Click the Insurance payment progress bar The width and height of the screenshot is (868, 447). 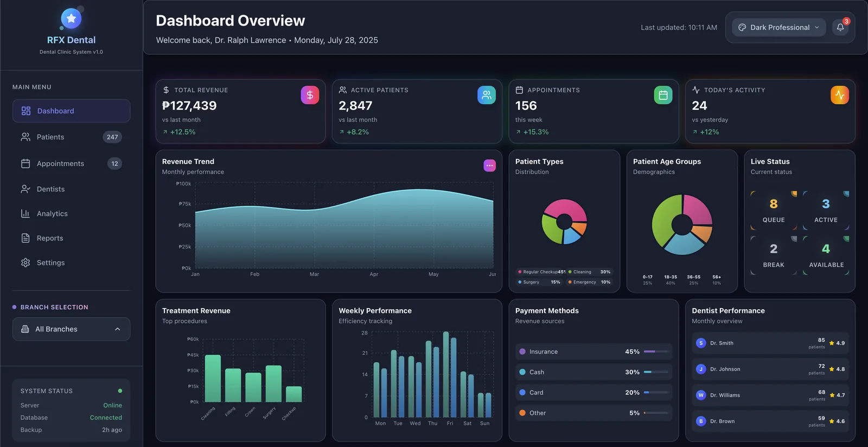(656, 352)
